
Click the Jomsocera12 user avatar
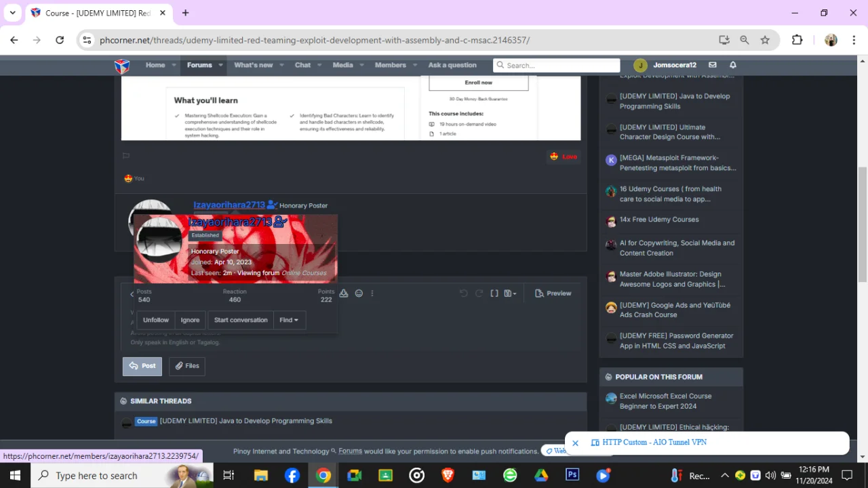pos(640,65)
